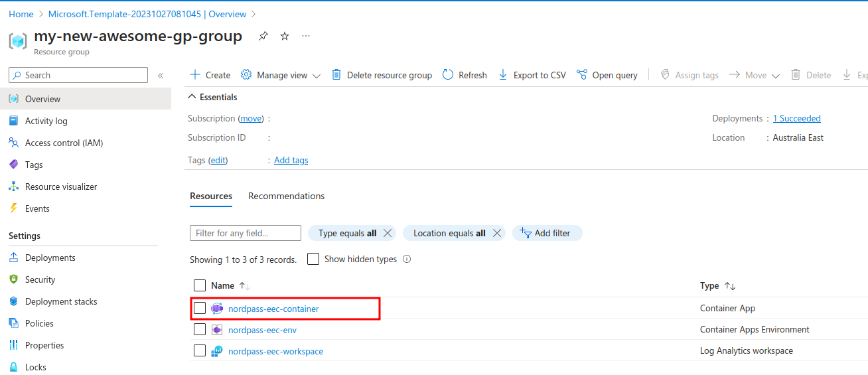The image size is (868, 375).
Task: Click the Open query icon
Action: click(x=582, y=75)
